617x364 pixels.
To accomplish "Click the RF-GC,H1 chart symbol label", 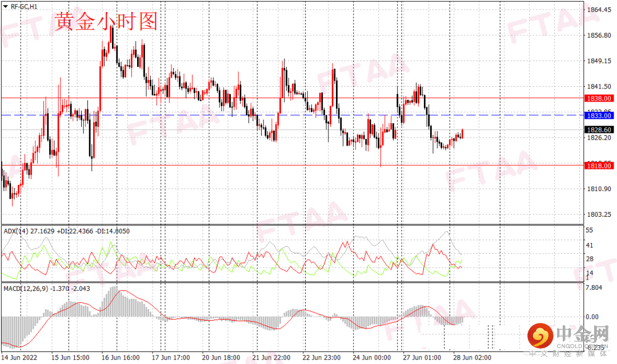I will point(23,7).
